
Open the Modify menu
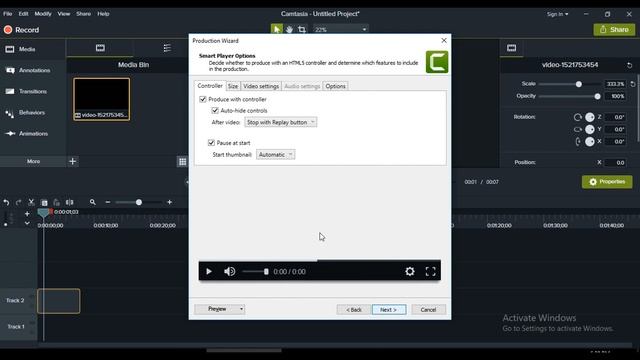pyautogui.click(x=43, y=13)
